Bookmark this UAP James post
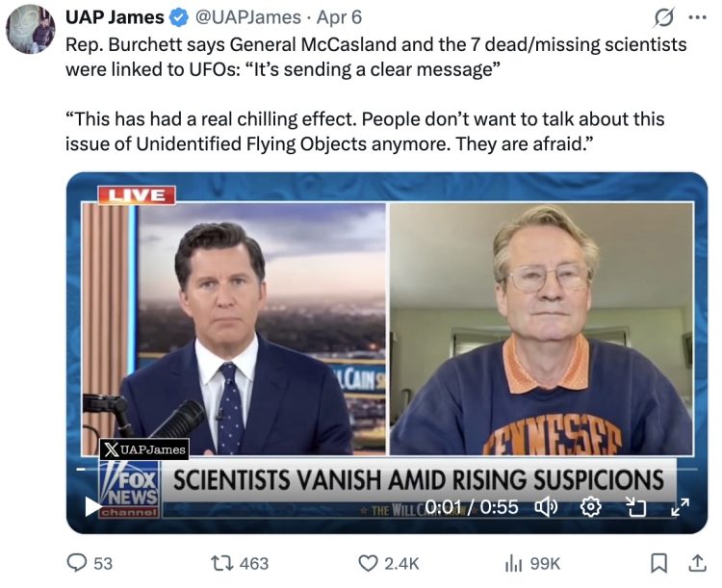The height and width of the screenshot is (588, 722). click(x=658, y=562)
